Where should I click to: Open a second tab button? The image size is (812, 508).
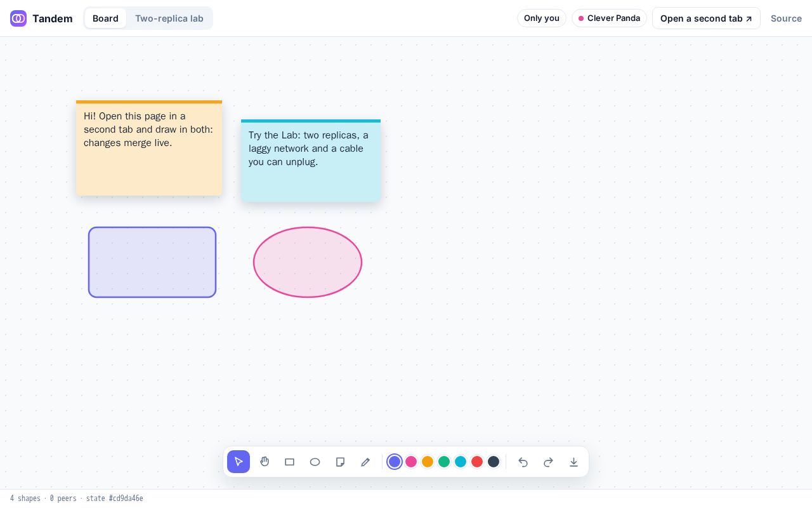pyautogui.click(x=706, y=18)
